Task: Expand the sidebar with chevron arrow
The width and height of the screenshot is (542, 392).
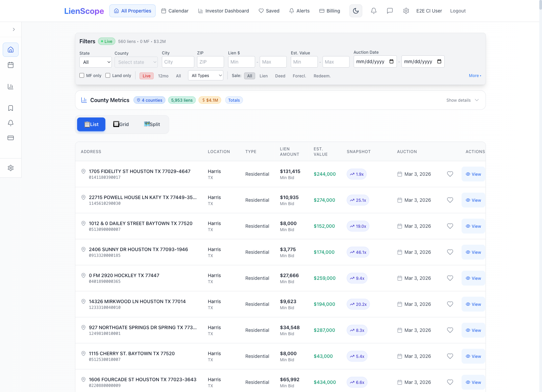Action: coord(14,29)
